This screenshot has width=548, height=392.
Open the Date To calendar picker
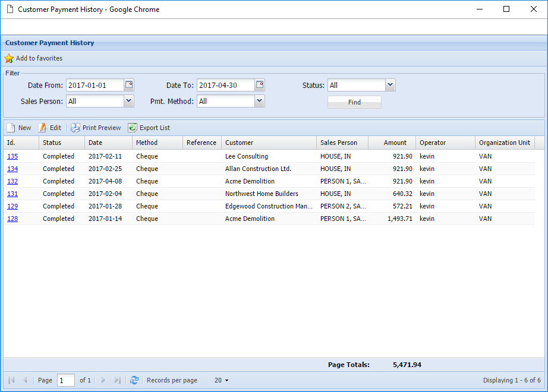pyautogui.click(x=260, y=84)
